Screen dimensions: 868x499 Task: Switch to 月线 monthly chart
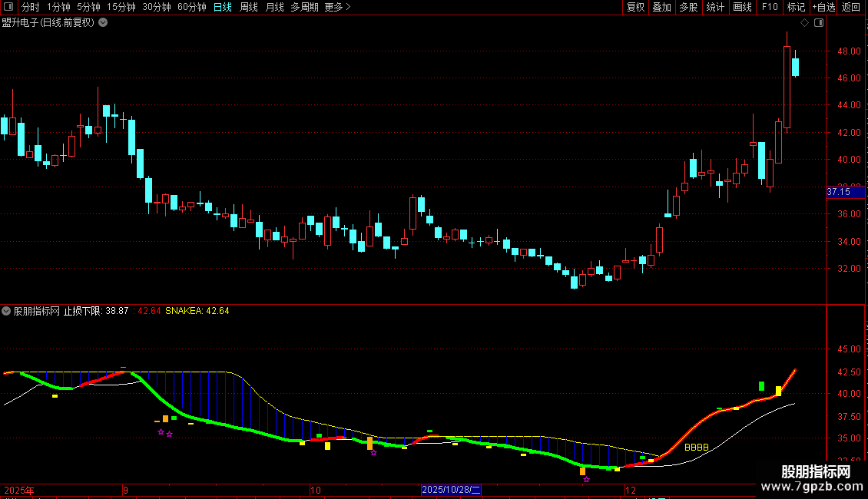point(274,7)
